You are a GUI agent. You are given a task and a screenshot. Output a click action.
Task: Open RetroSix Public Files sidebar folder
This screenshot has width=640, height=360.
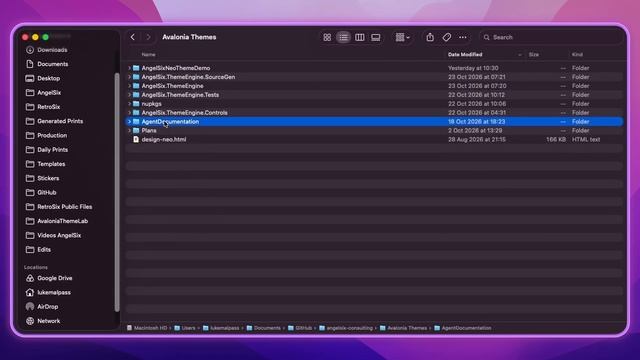64,207
